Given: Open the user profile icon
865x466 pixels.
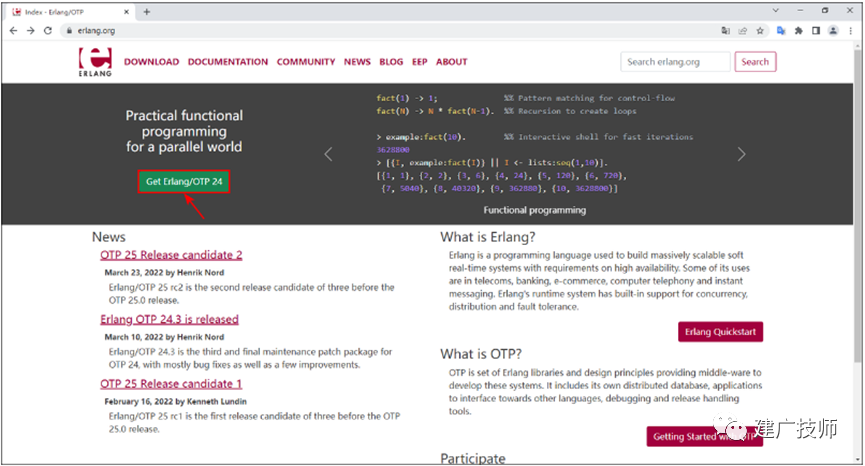Looking at the screenshot, I should pos(834,31).
